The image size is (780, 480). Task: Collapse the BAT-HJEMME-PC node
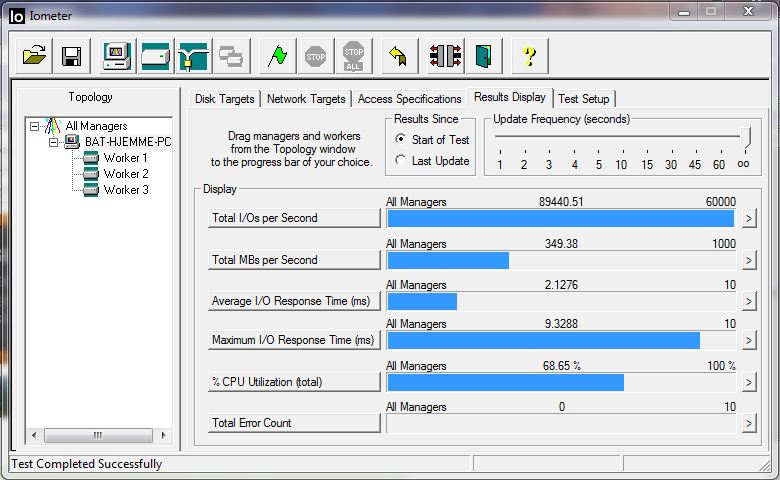pos(53,142)
